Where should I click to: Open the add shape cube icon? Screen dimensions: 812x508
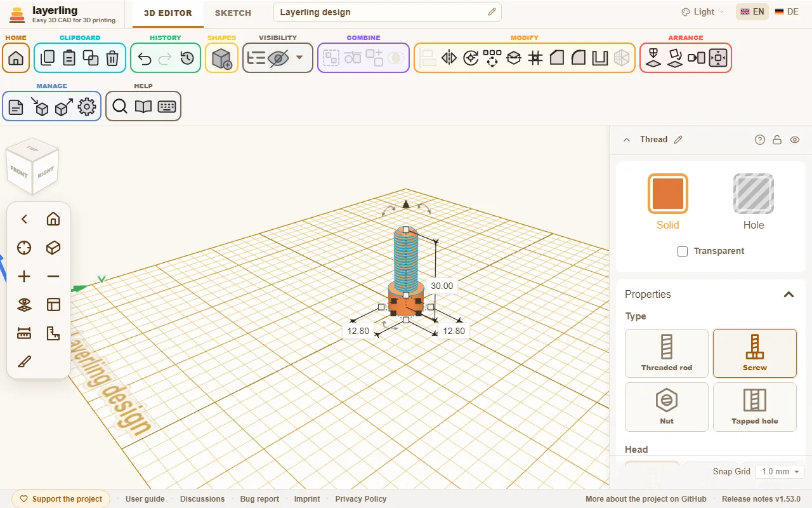221,58
